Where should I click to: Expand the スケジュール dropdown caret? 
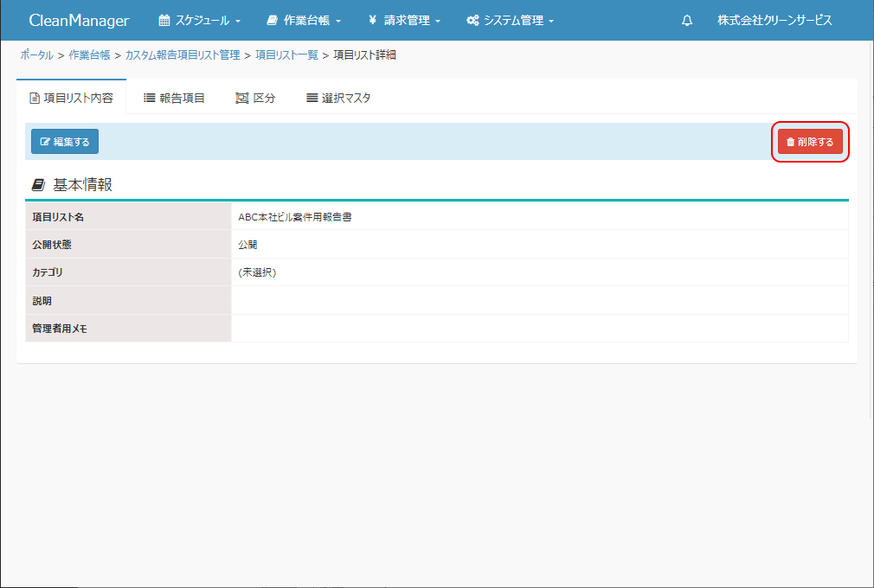pyautogui.click(x=238, y=22)
